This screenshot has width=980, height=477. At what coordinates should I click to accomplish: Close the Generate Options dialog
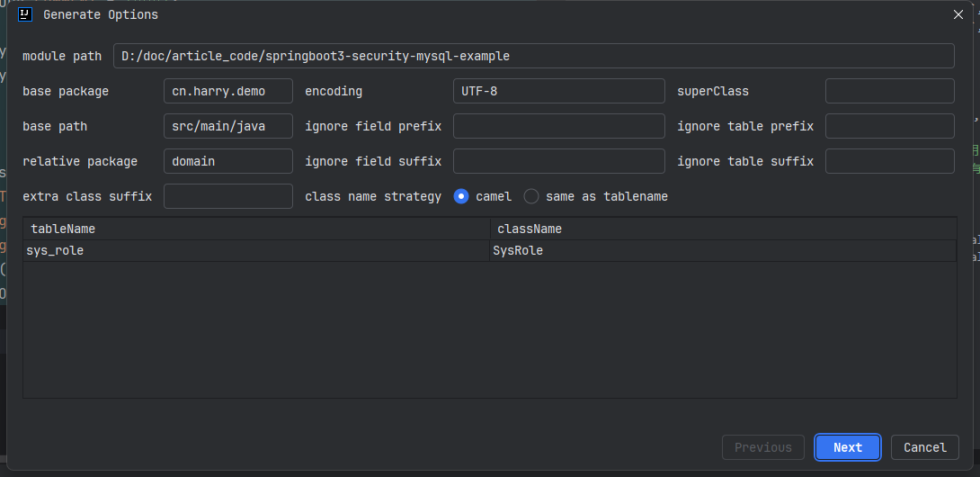click(958, 14)
